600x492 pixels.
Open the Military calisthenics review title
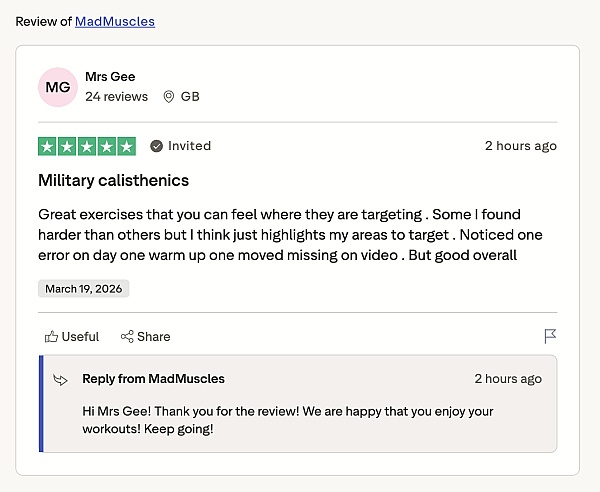pyautogui.click(x=113, y=181)
